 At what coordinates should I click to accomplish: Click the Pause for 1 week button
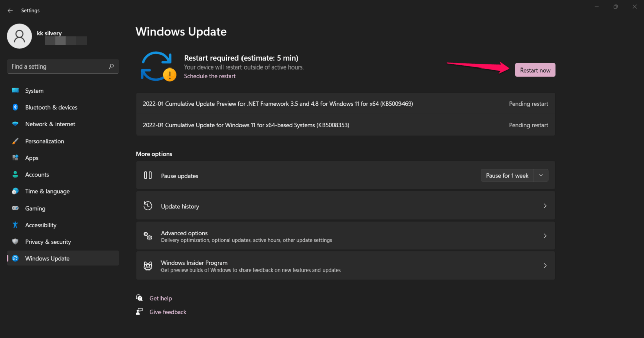507,175
